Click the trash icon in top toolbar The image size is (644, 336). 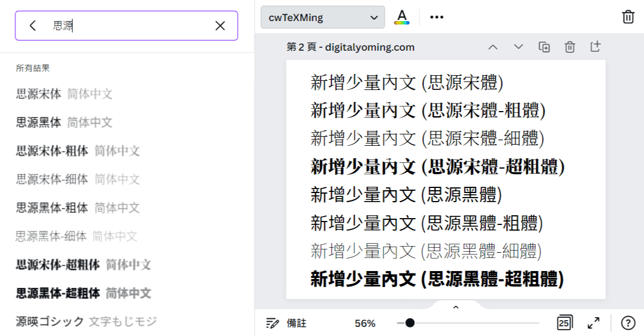pos(628,17)
